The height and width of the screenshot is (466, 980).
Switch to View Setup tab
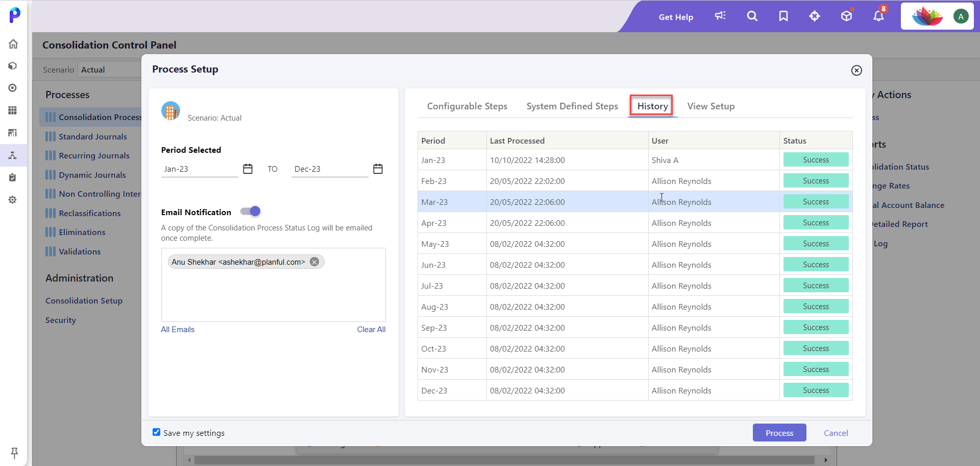pos(710,106)
